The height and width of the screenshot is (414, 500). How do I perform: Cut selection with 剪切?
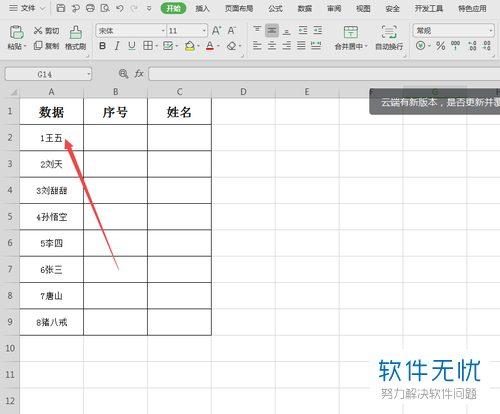(46, 31)
